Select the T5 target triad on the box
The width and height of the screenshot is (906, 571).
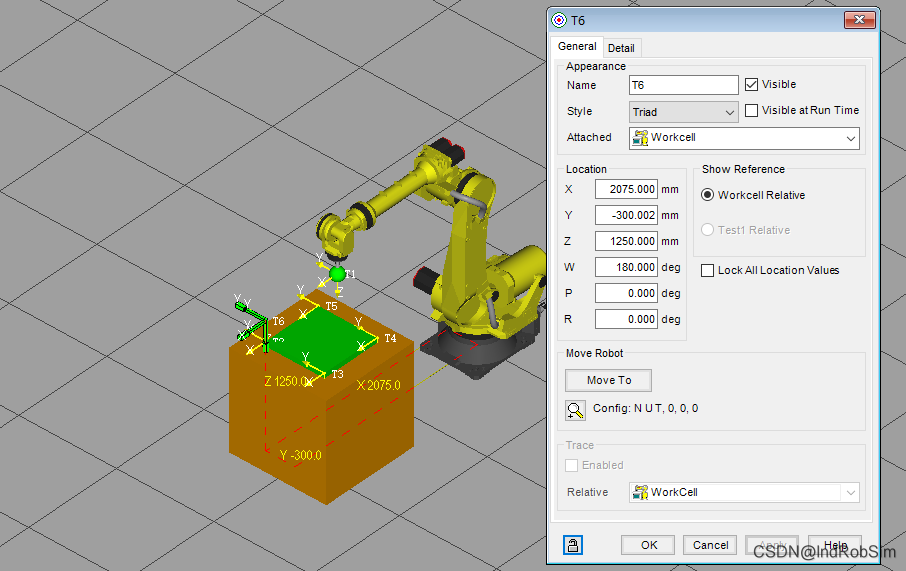[312, 305]
